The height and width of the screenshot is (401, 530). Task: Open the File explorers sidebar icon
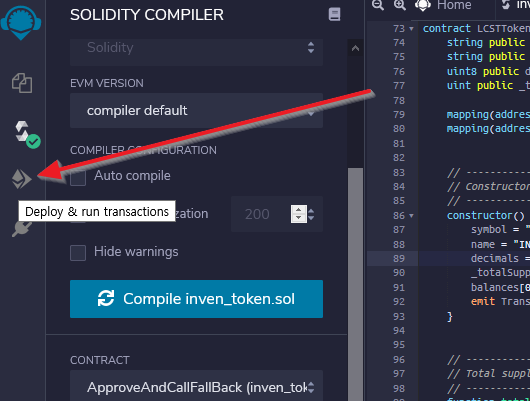click(22, 83)
